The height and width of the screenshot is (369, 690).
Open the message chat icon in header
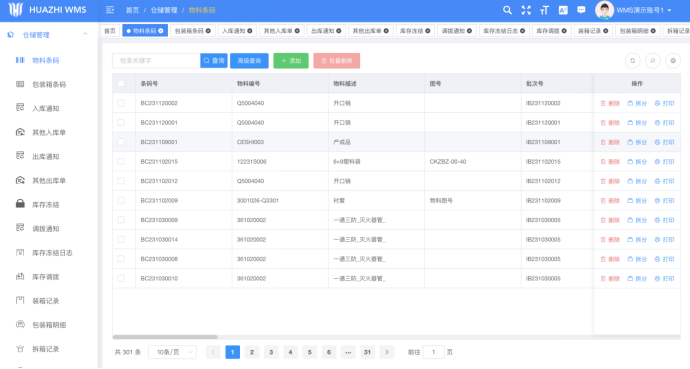tap(581, 10)
